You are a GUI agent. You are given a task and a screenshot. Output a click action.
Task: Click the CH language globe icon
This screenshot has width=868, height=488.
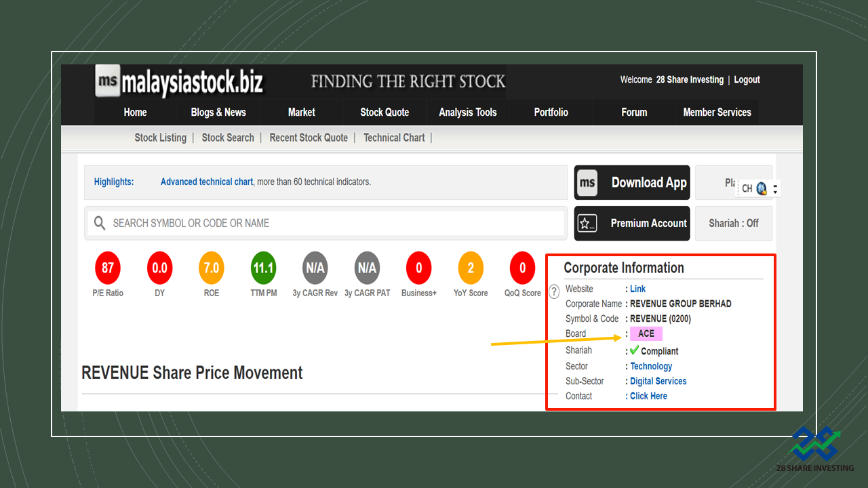tap(762, 188)
